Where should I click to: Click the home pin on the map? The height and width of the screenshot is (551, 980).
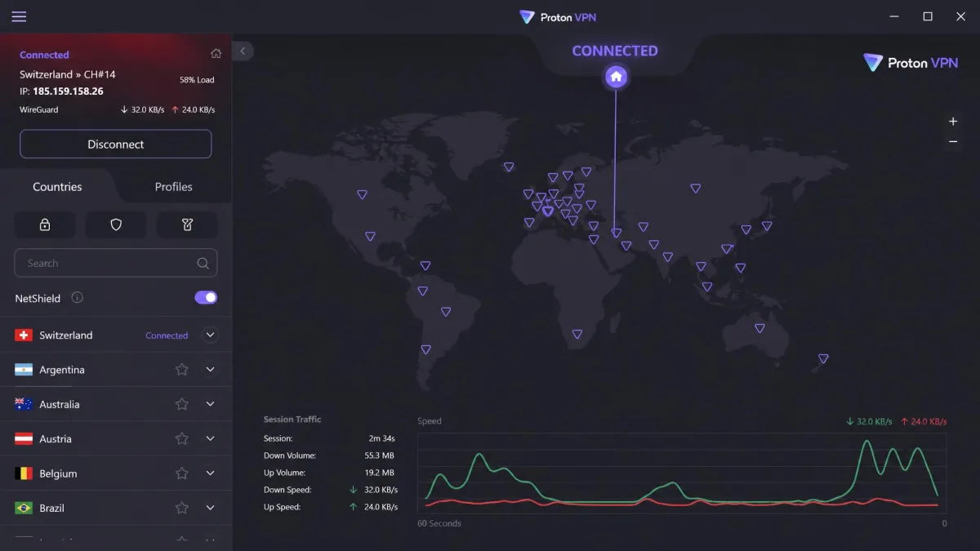[616, 77]
